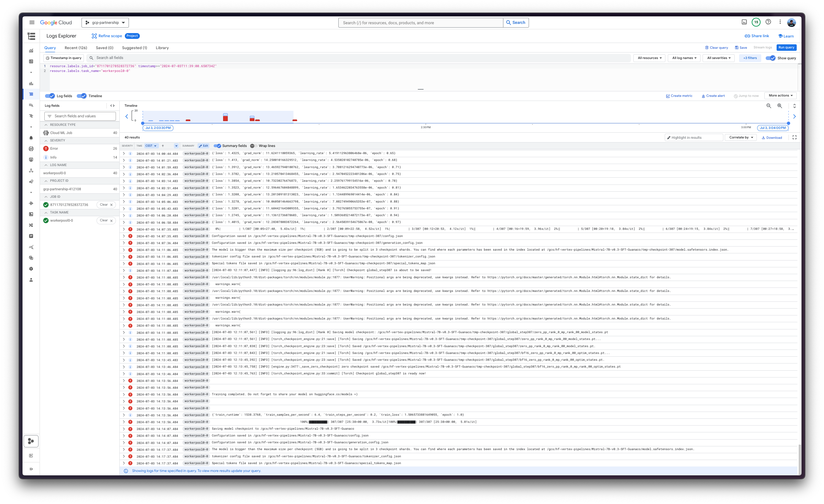Click the timeline end handle Jul 3, 3:04:00 PM

pyautogui.click(x=773, y=128)
